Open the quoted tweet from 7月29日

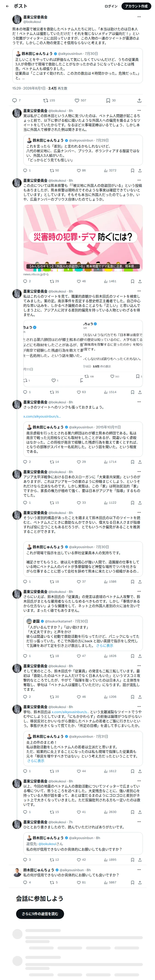pyautogui.click(x=83, y=150)
